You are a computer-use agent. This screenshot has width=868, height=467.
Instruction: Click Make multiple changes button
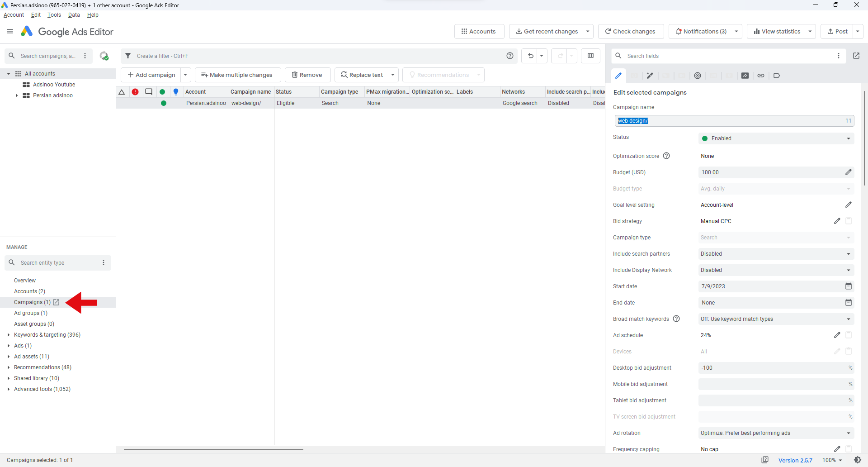tap(238, 75)
